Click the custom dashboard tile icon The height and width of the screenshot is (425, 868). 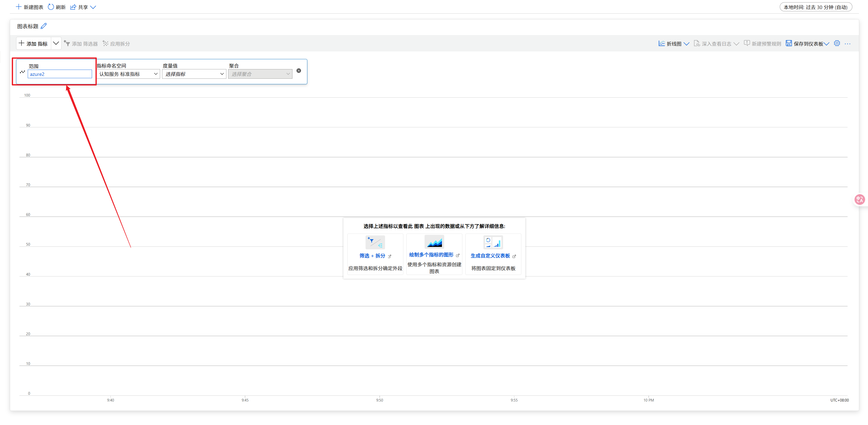(493, 242)
